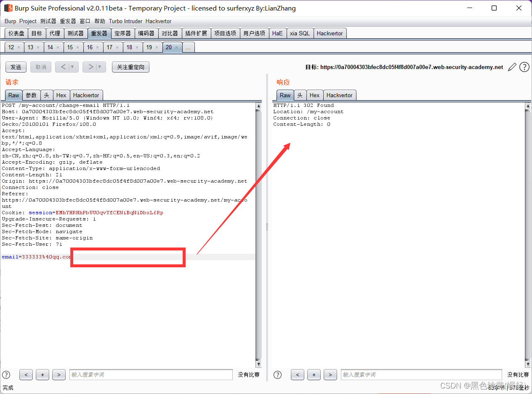Switch to the 对比器 comparer tab

(170, 33)
